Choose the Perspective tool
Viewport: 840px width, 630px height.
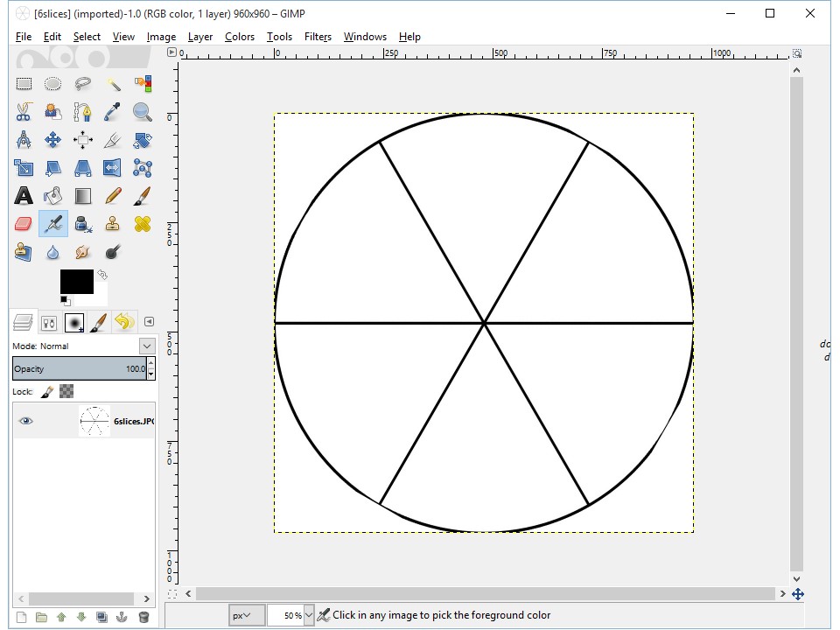pos(82,168)
